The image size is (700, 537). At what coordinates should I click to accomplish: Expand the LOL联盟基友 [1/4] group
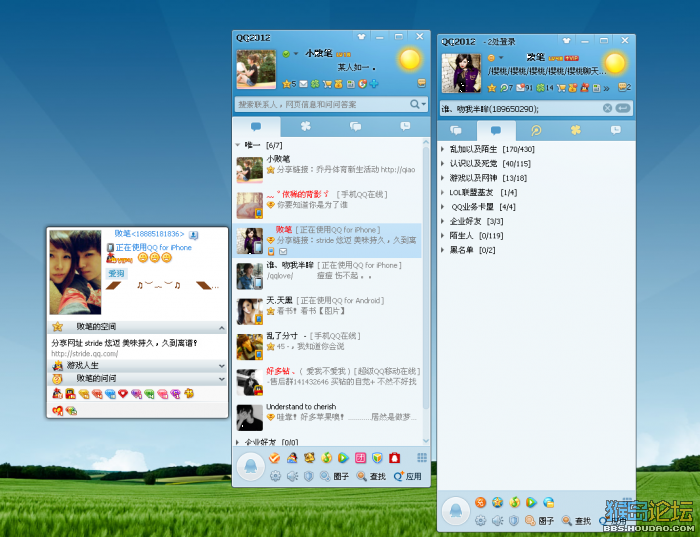(x=442, y=192)
